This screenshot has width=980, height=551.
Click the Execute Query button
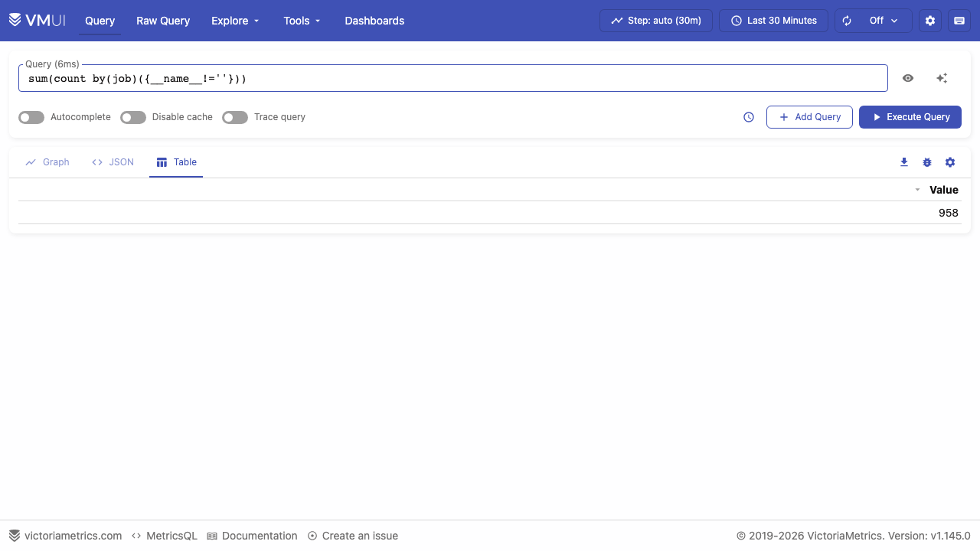click(x=910, y=117)
